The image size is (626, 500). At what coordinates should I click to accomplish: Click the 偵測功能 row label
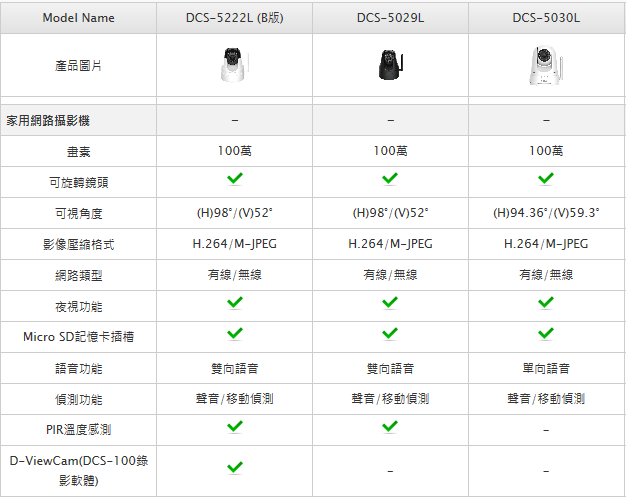coord(79,399)
